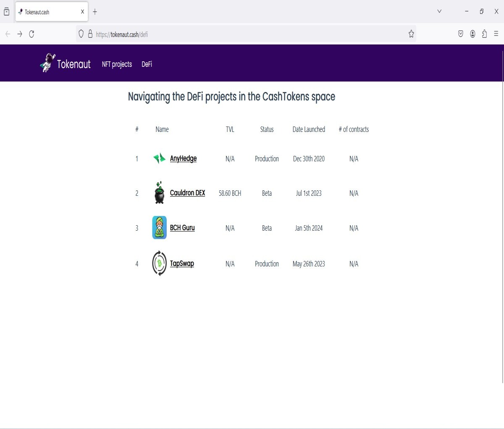Click the BCH Guru avatar icon

pos(159,228)
